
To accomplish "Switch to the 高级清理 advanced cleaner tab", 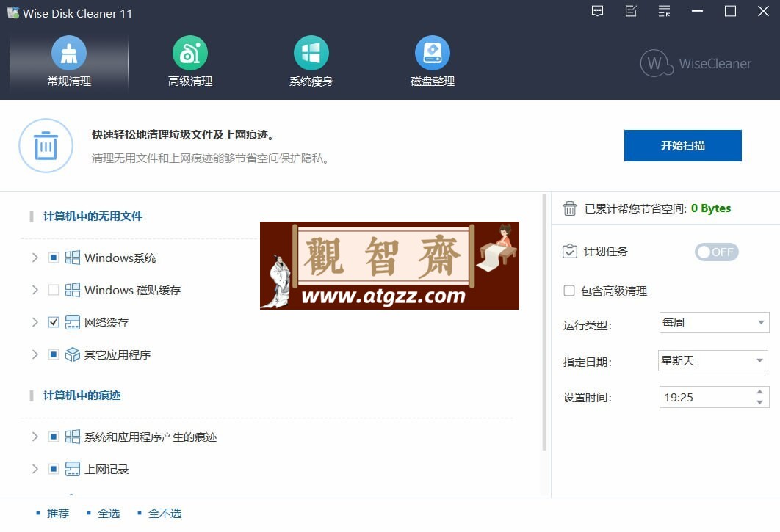I will point(190,62).
